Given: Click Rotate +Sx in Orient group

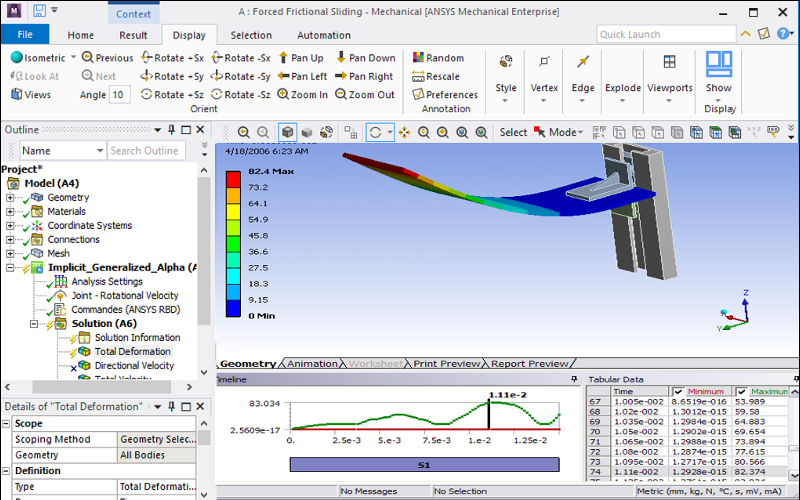Looking at the screenshot, I should tap(172, 58).
